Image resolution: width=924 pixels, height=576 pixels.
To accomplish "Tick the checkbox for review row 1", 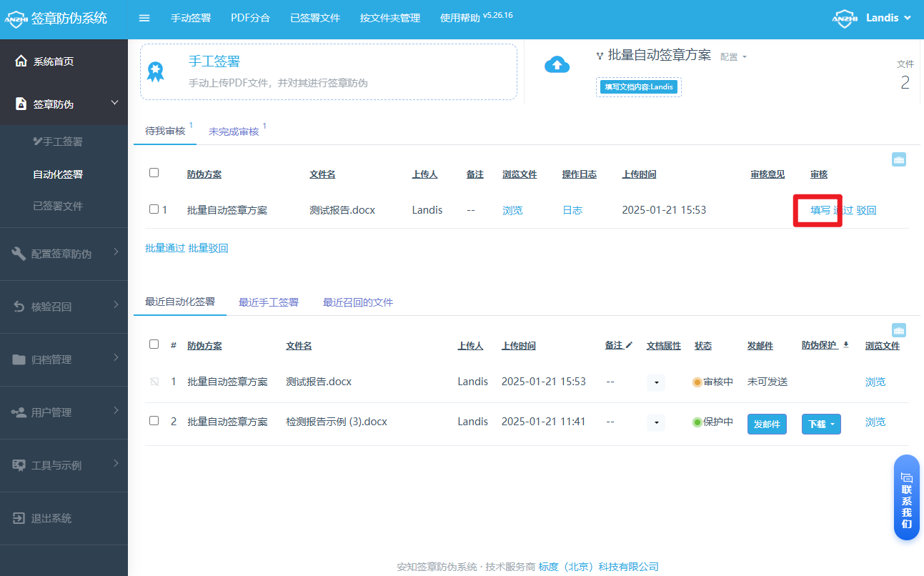I will [x=154, y=209].
